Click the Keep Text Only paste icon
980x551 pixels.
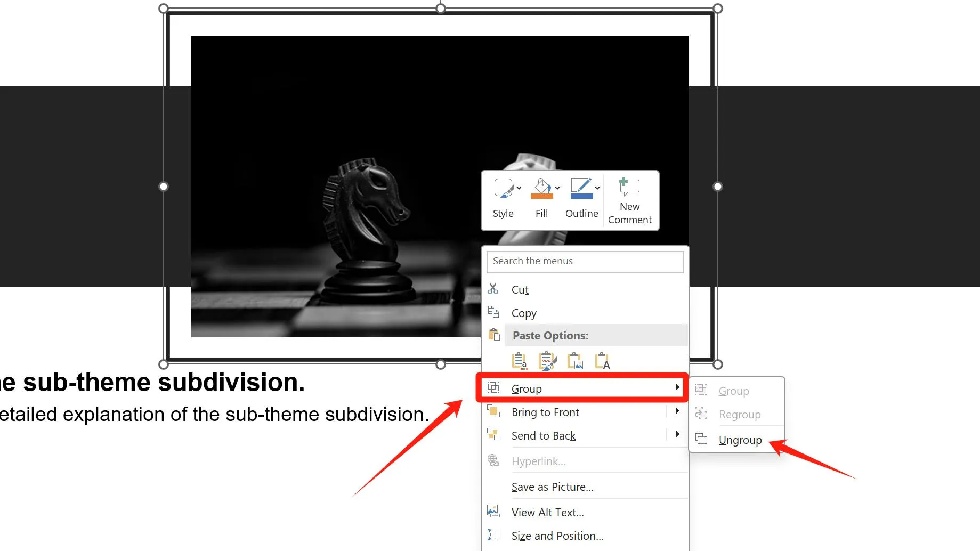(603, 360)
